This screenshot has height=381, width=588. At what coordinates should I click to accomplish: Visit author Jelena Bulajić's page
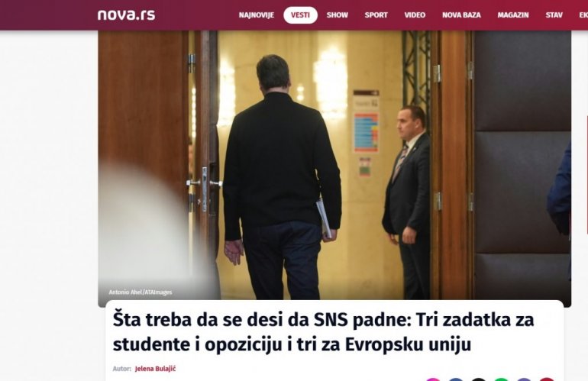pyautogui.click(x=155, y=369)
